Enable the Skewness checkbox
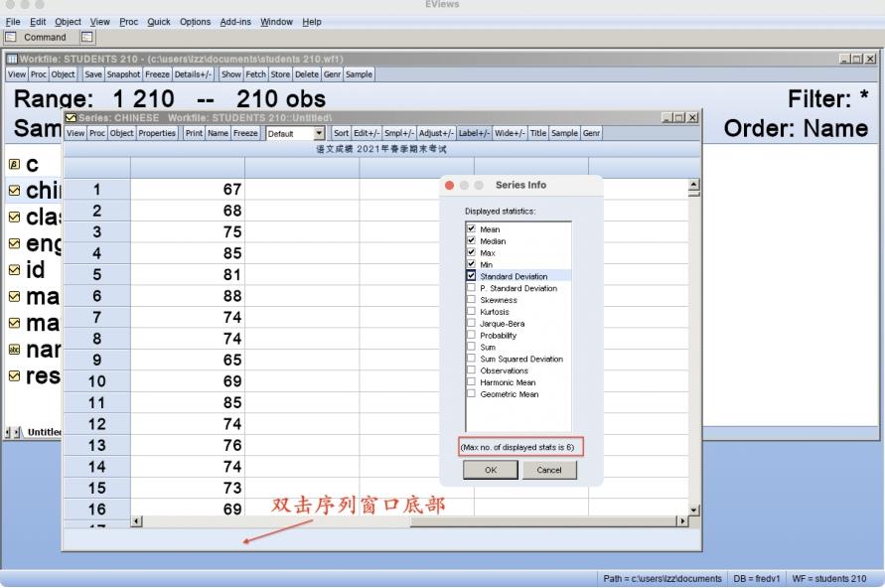885x588 pixels. coord(471,299)
